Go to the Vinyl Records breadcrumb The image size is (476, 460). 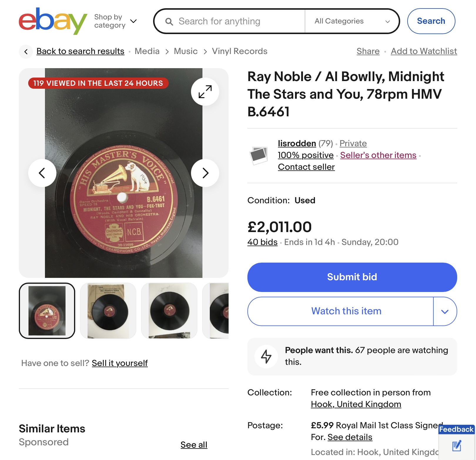(x=239, y=51)
